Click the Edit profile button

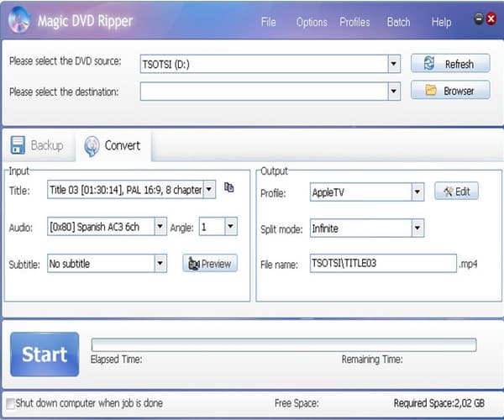pos(456,192)
